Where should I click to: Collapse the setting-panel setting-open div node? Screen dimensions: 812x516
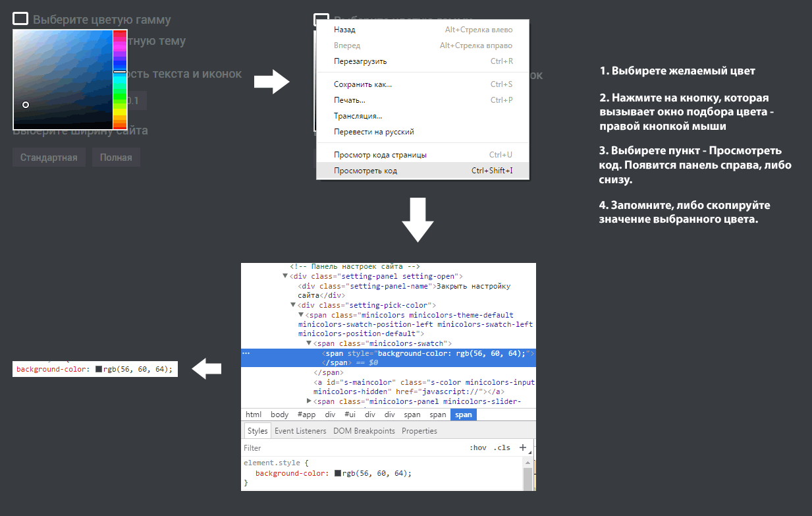tap(285, 277)
